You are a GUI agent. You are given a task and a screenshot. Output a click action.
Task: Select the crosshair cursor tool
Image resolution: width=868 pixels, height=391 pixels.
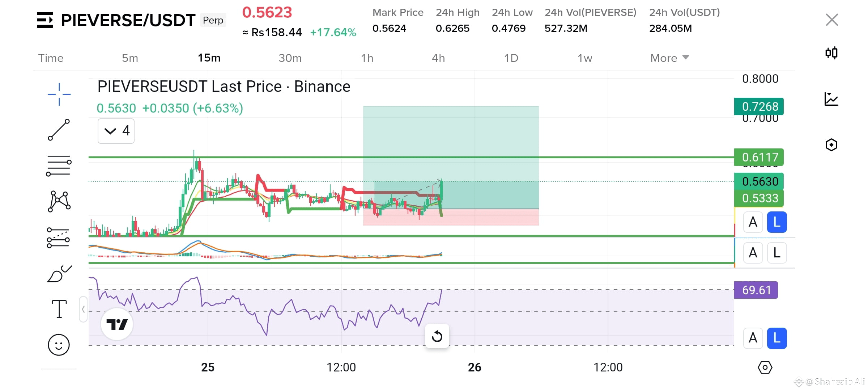[x=59, y=94]
